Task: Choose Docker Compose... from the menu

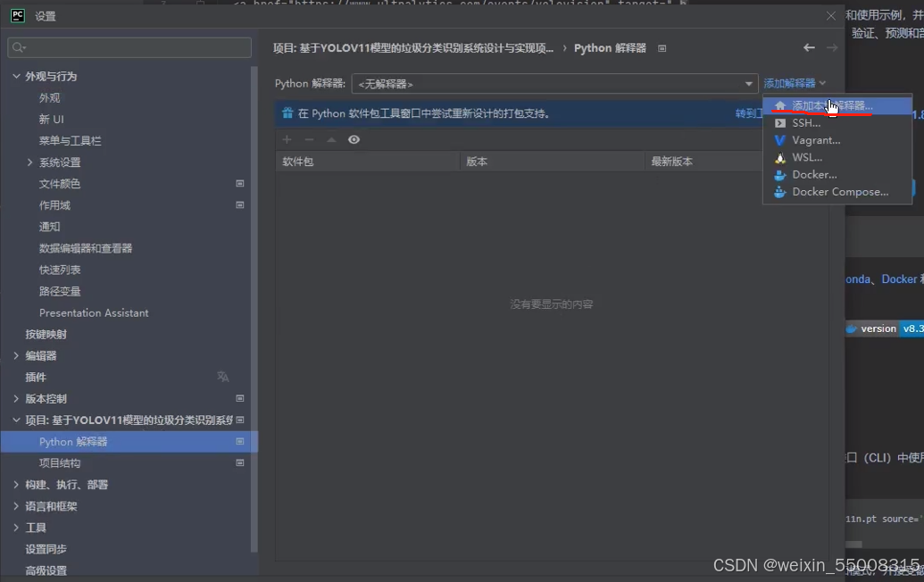Action: tap(837, 191)
